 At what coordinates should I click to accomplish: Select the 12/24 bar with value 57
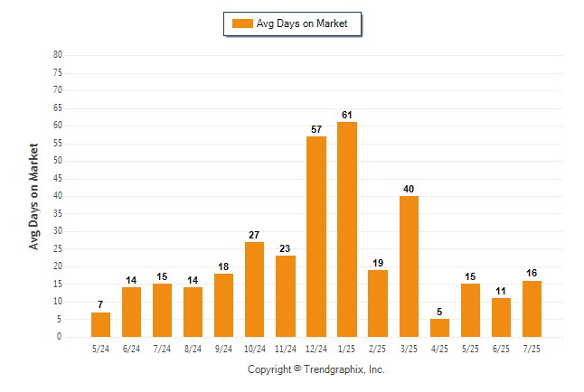[x=316, y=237]
